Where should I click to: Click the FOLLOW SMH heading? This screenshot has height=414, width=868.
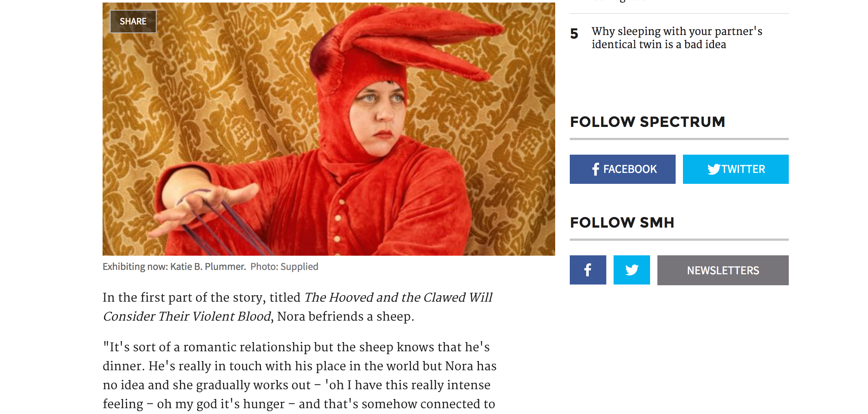(622, 223)
